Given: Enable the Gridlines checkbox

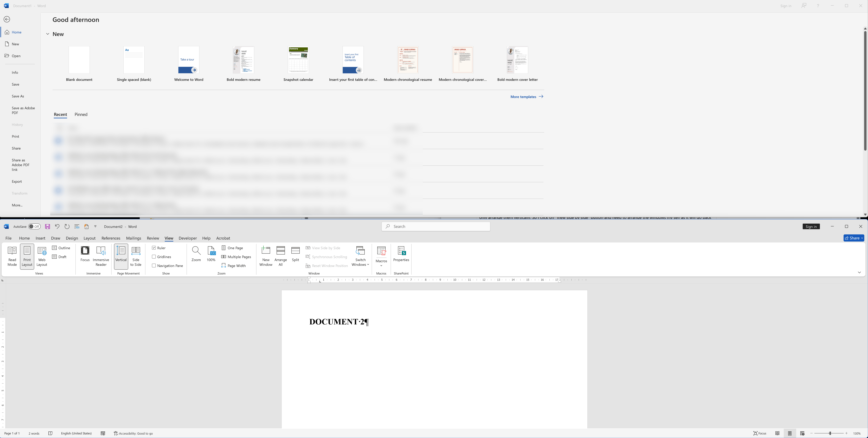Looking at the screenshot, I should click(154, 257).
